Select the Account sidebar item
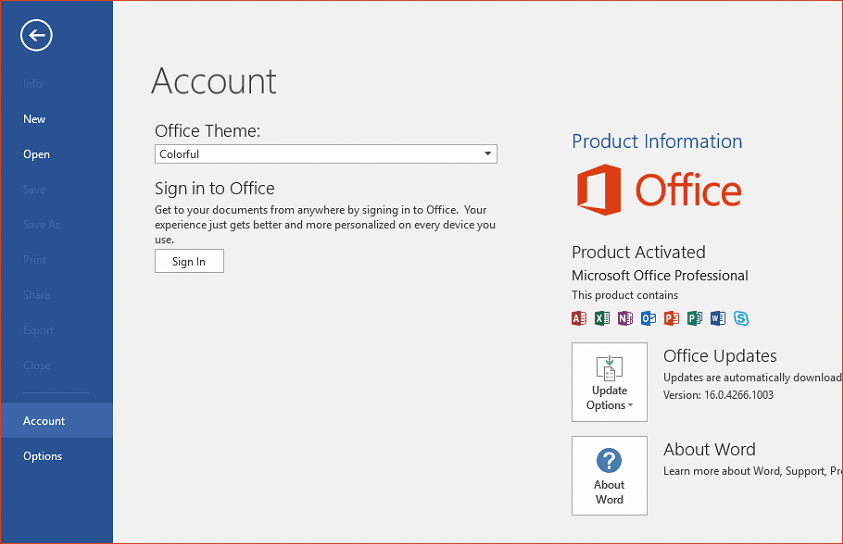The width and height of the screenshot is (843, 544). (44, 421)
